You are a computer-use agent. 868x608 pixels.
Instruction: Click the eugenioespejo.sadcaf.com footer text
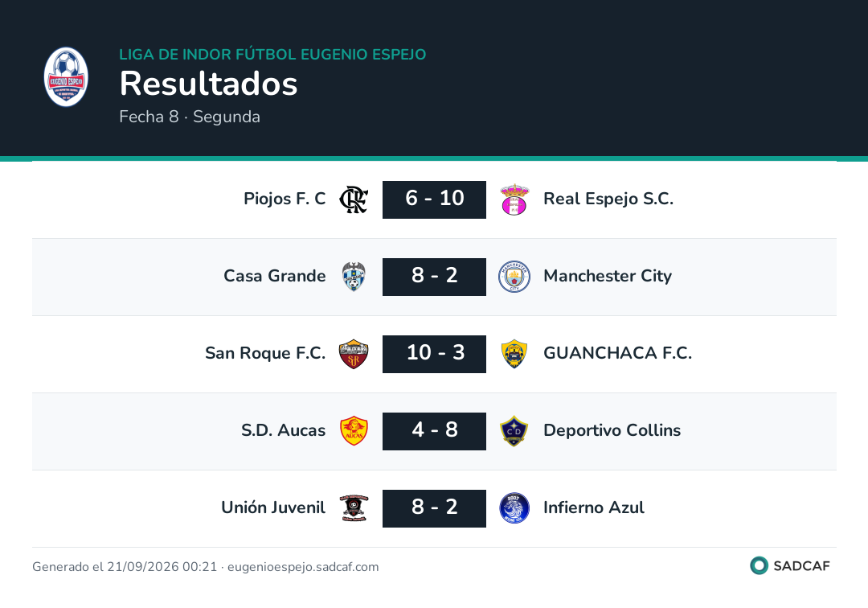(303, 567)
